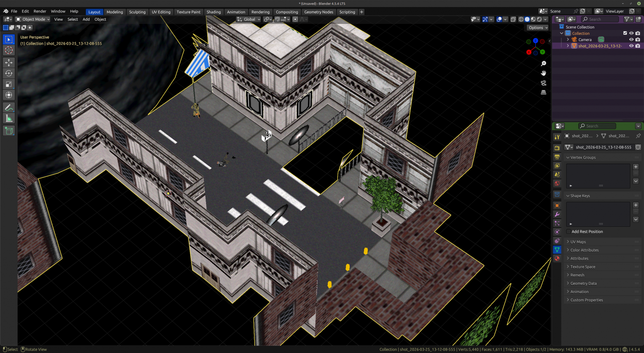Activate the Transform tool
This screenshot has width=644, height=353.
(x=9, y=95)
